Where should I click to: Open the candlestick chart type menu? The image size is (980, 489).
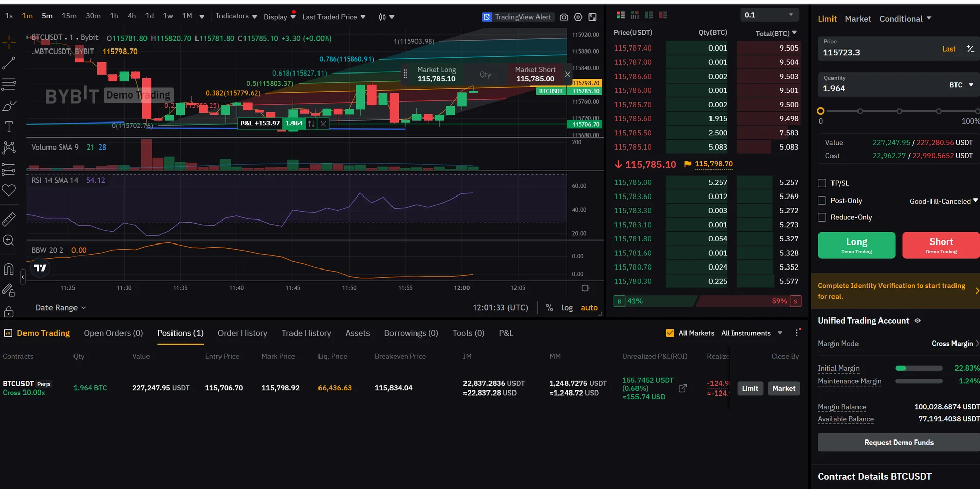point(386,17)
